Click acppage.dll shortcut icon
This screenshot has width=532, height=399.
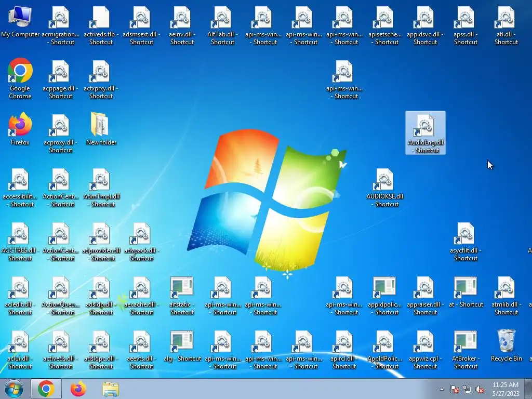coord(60,79)
